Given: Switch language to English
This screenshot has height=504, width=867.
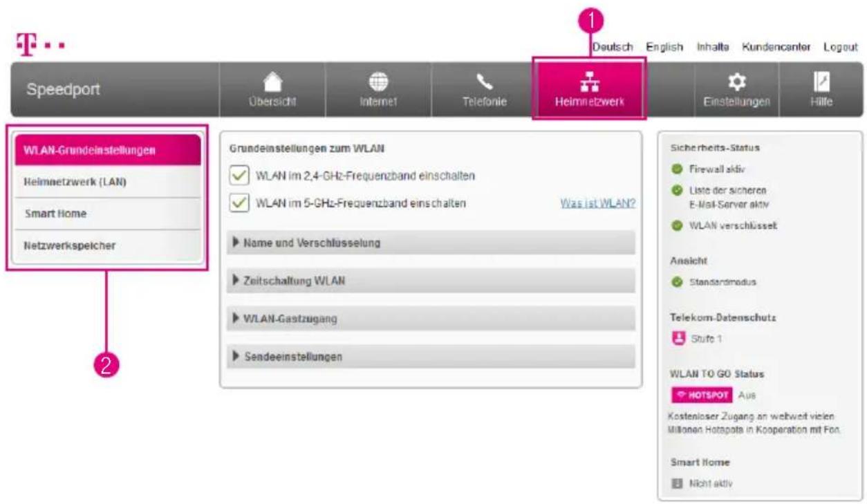Looking at the screenshot, I should coord(664,47).
